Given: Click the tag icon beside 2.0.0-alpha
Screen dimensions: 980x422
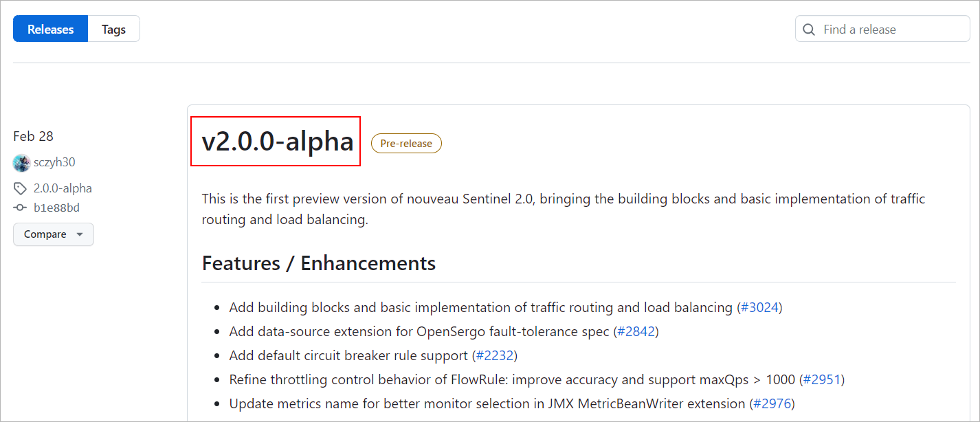Looking at the screenshot, I should (x=21, y=188).
